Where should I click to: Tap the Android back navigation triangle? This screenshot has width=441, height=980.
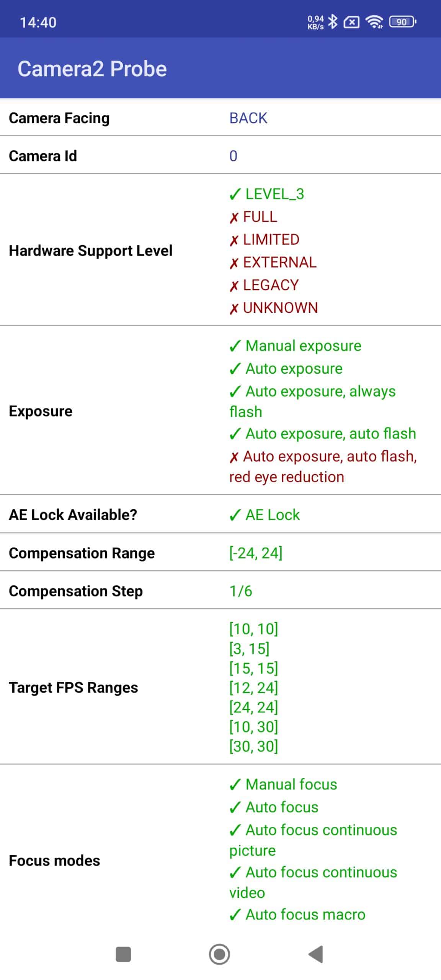pyautogui.click(x=316, y=954)
